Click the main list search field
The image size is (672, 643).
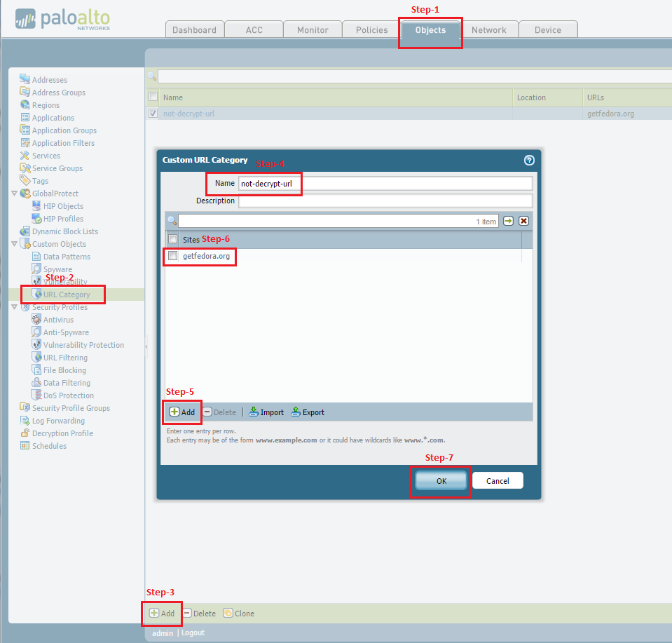(x=415, y=77)
